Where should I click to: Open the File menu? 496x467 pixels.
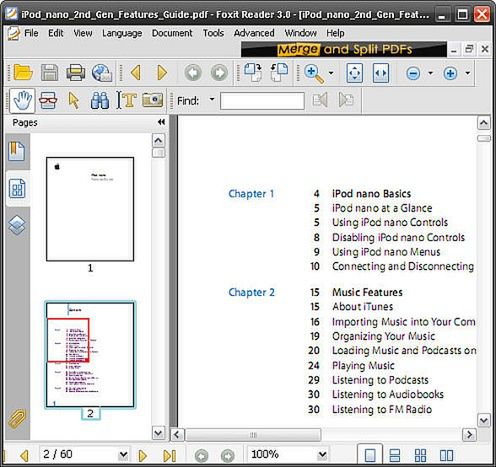point(31,33)
